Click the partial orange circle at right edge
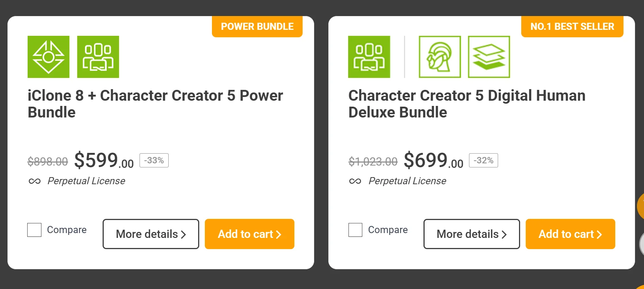Viewport: 644px width, 289px height. coord(640,206)
